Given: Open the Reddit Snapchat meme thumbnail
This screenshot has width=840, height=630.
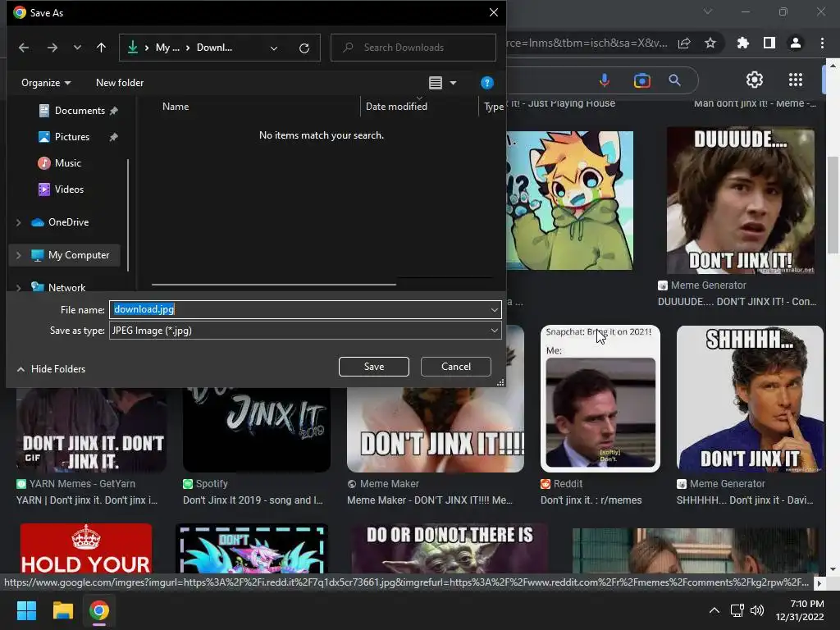Looking at the screenshot, I should 600,399.
